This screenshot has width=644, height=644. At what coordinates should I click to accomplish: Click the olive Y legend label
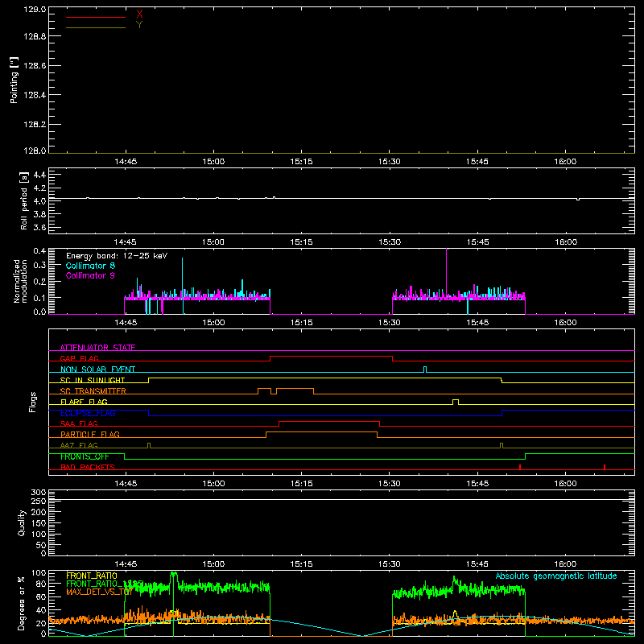(139, 25)
